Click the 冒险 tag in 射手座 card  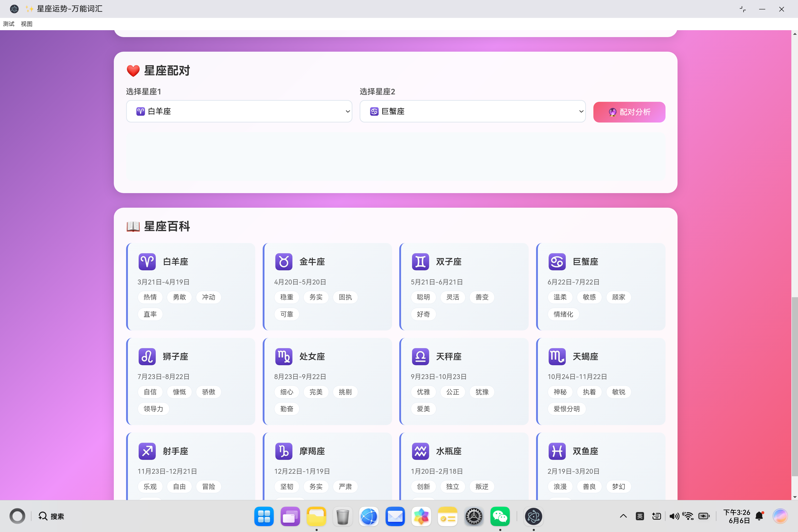209,486
